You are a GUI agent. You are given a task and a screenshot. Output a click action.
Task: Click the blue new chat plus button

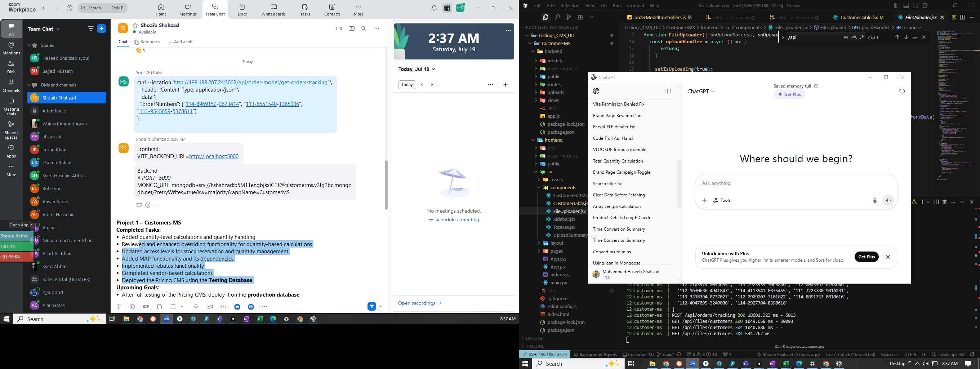click(102, 28)
